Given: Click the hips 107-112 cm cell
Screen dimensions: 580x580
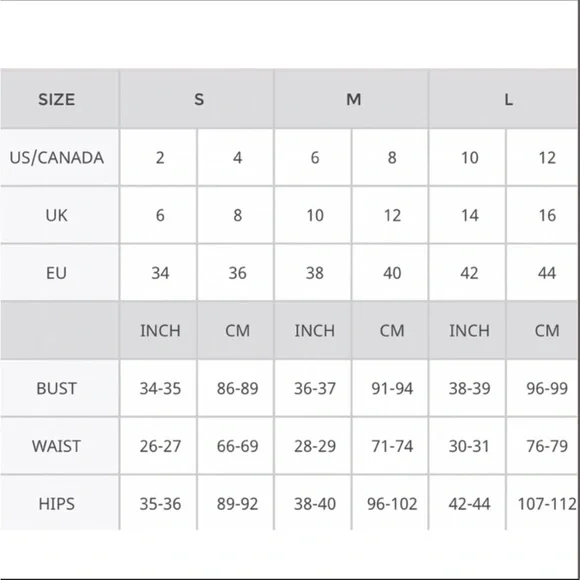Looking at the screenshot, I should 542,503.
